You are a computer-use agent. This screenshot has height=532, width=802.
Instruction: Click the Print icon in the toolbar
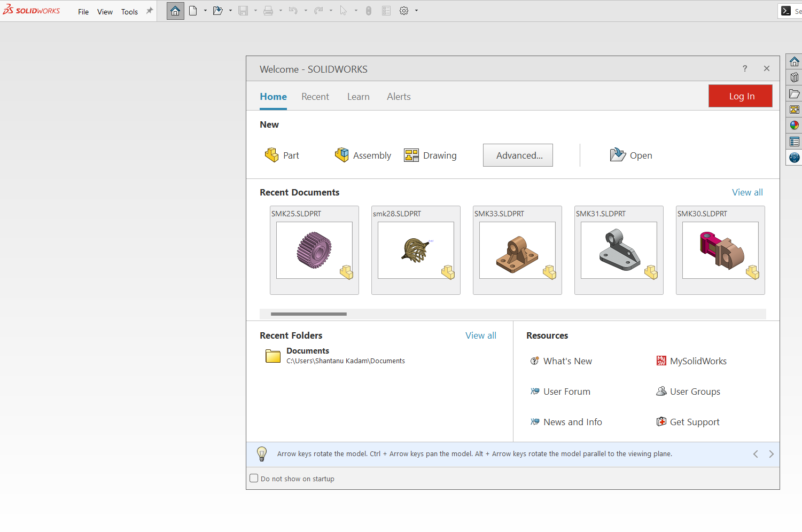coord(268,11)
